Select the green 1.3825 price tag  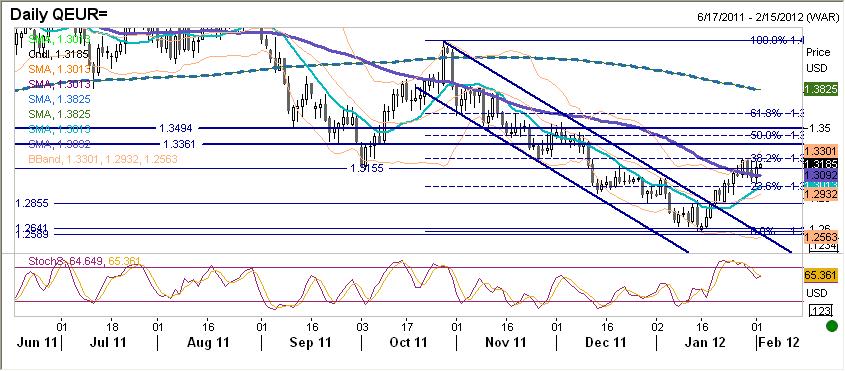tap(820, 91)
